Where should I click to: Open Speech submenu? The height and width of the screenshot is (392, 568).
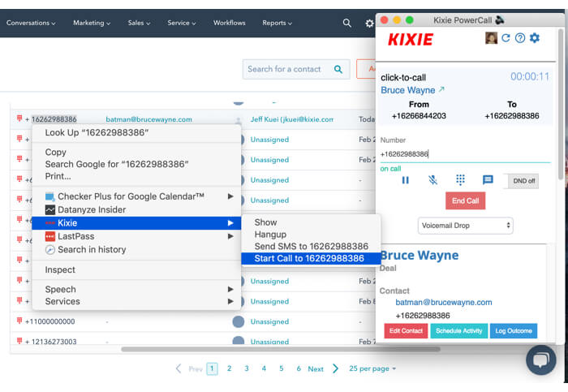pyautogui.click(x=136, y=290)
